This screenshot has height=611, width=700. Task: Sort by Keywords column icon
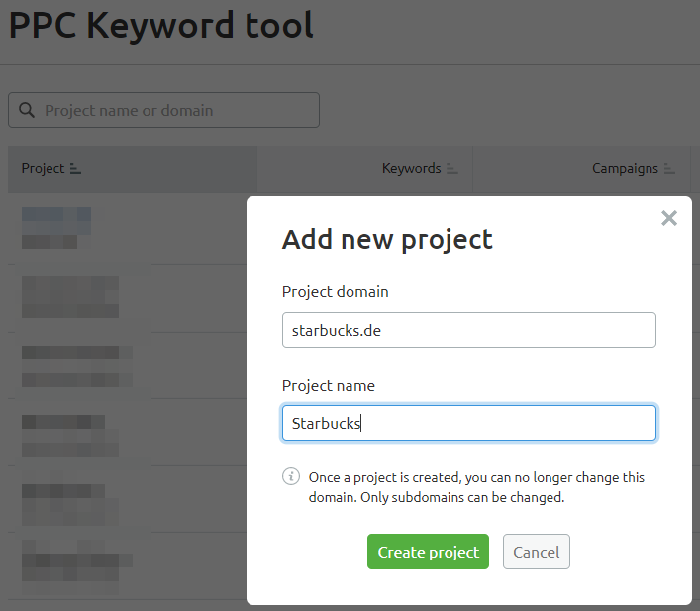pos(452,169)
